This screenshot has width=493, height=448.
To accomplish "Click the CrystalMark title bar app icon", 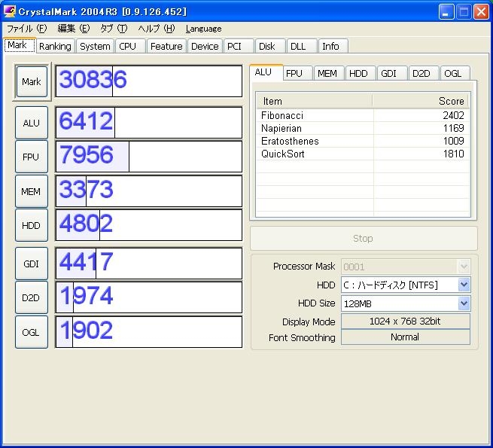I will point(10,11).
